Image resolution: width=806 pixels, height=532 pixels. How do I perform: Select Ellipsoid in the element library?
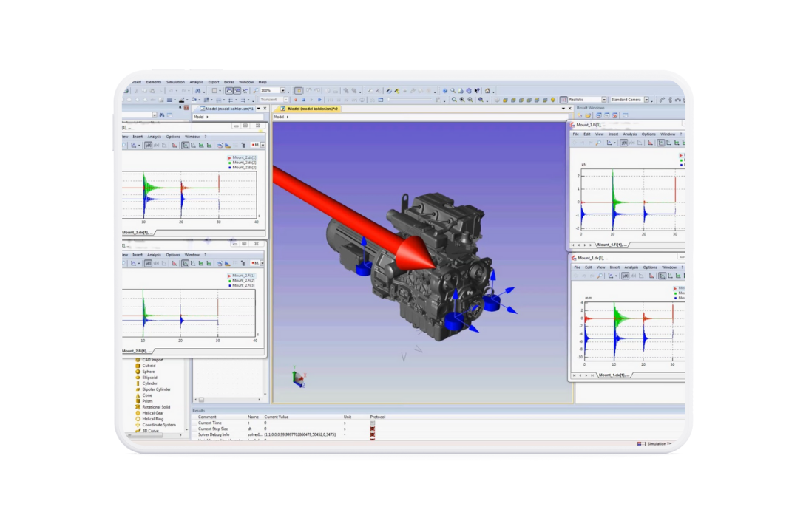tap(146, 378)
